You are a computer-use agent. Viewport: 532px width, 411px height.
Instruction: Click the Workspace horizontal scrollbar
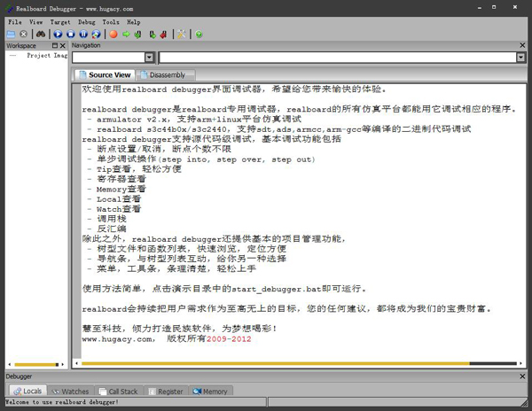(x=36, y=365)
